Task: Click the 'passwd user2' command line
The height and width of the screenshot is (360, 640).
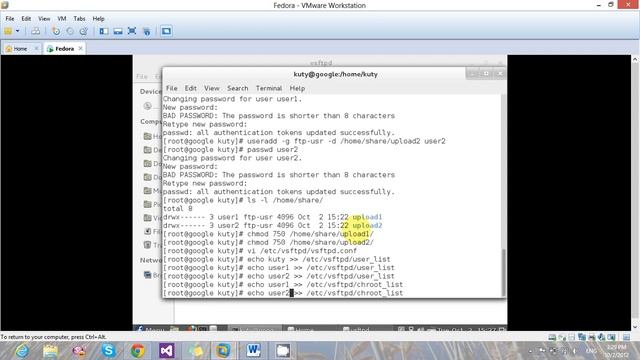Action: 231,149
